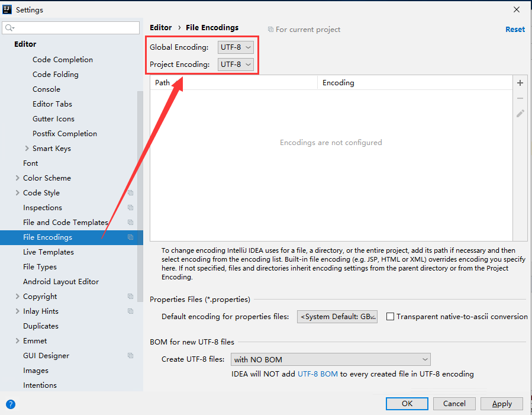Select Intentions settings page
Image resolution: width=532 pixels, height=415 pixels.
(40, 385)
